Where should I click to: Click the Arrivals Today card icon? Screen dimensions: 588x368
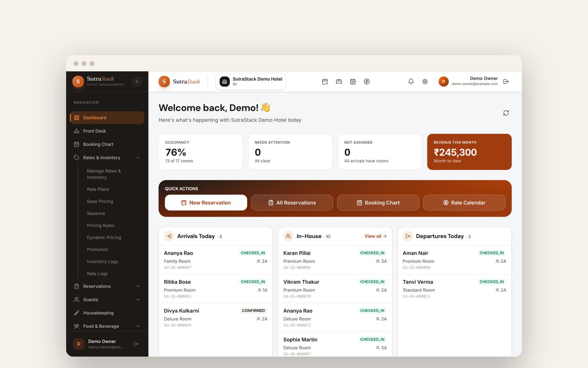169,236
